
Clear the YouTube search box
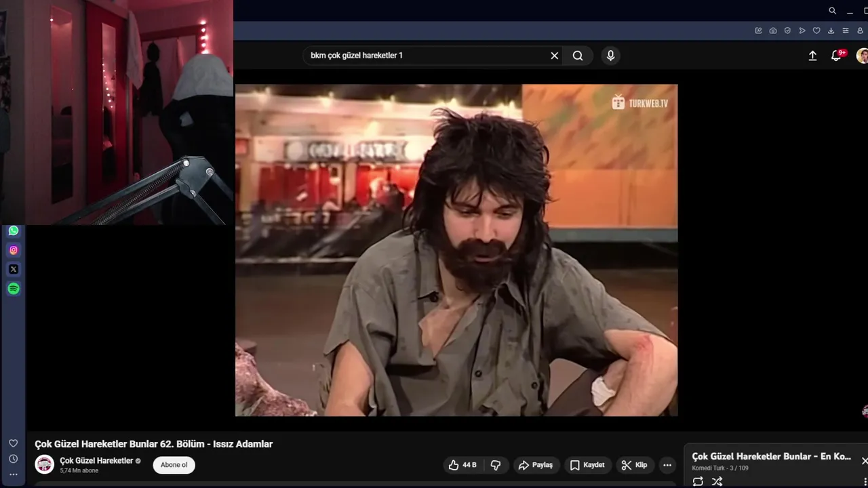[555, 56]
